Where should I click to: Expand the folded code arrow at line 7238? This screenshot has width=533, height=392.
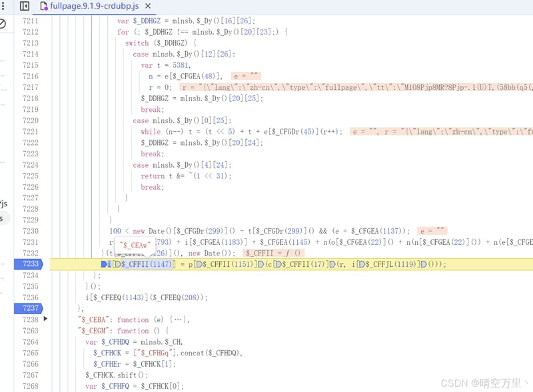click(45, 319)
